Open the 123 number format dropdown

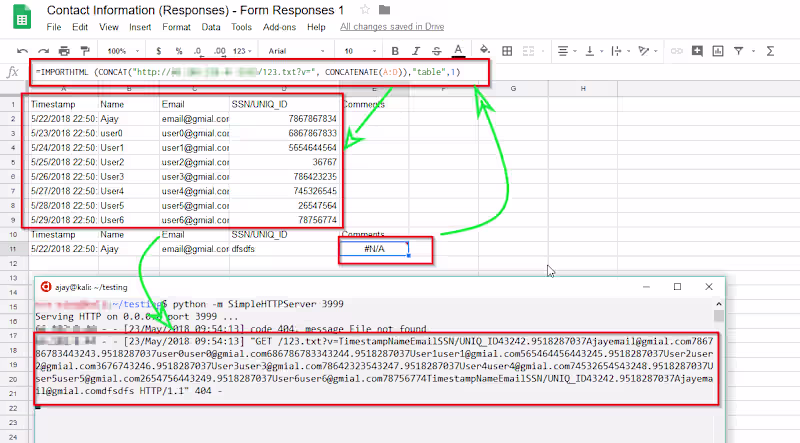click(242, 51)
